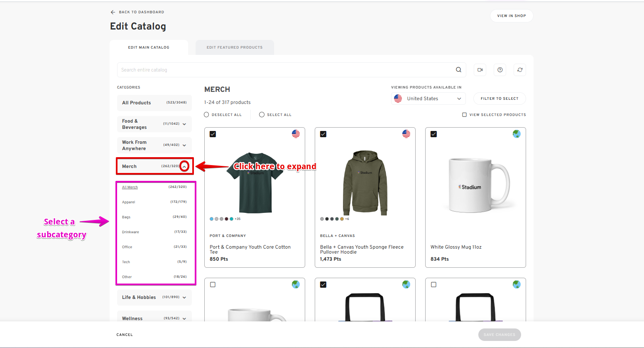Click the back arrow to dashboard

click(x=113, y=12)
